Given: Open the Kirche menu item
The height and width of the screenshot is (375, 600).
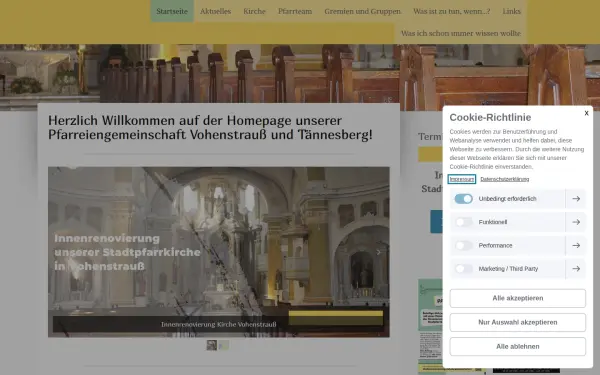Looking at the screenshot, I should (254, 11).
